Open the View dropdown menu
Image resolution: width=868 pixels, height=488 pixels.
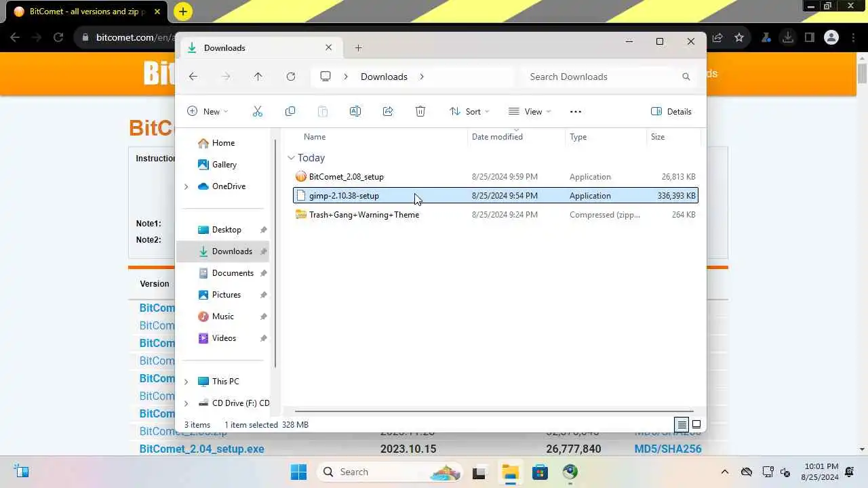click(530, 111)
